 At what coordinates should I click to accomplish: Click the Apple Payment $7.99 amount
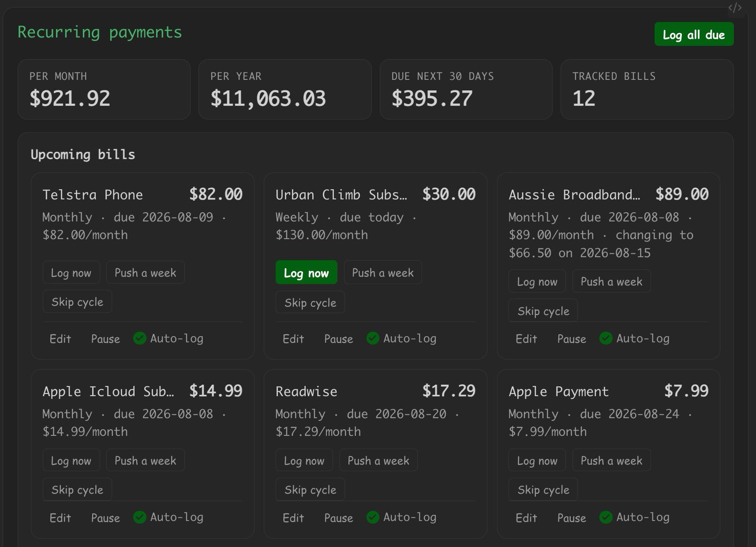[x=686, y=391]
